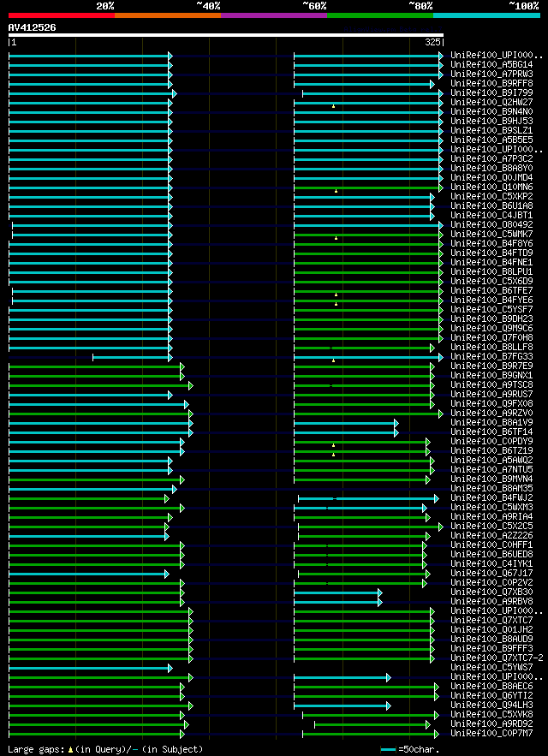The image size is (548, 756).
Task: Select the UniRef100_B4FTD9 label
Action: click(x=491, y=253)
